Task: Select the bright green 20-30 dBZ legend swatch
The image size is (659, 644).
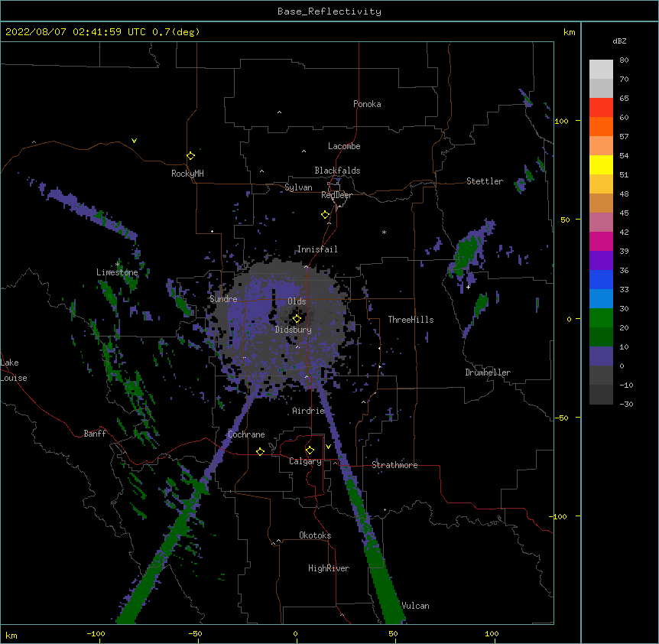Action: pos(601,318)
